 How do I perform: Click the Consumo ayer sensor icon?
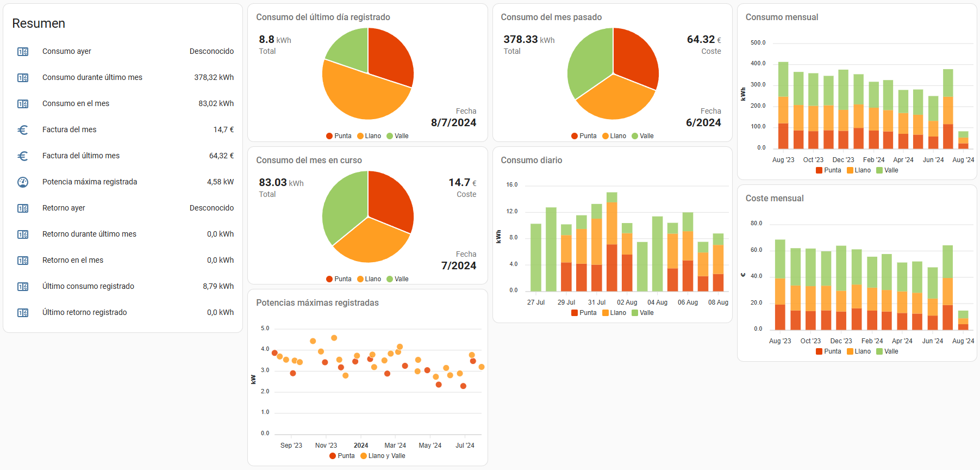pyautogui.click(x=23, y=52)
